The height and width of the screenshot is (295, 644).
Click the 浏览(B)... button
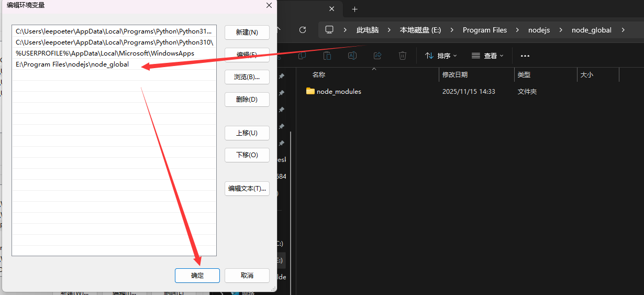click(x=247, y=77)
